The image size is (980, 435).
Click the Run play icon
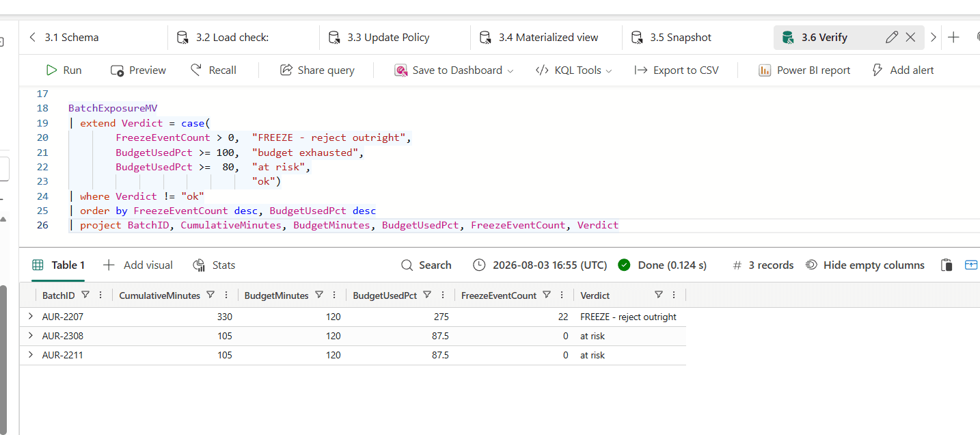51,70
